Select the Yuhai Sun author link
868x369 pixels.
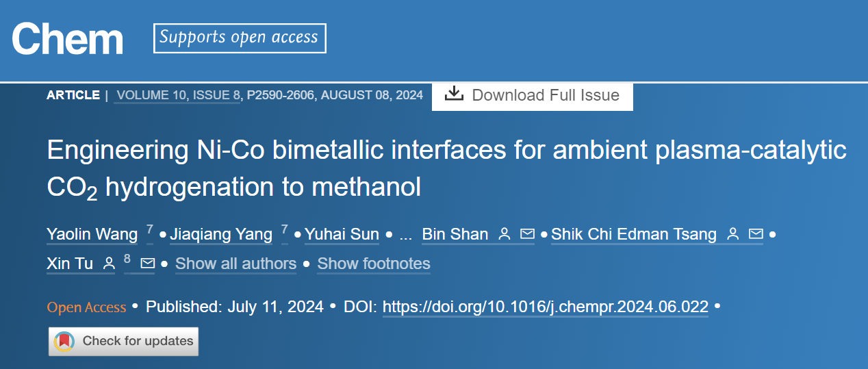point(342,235)
